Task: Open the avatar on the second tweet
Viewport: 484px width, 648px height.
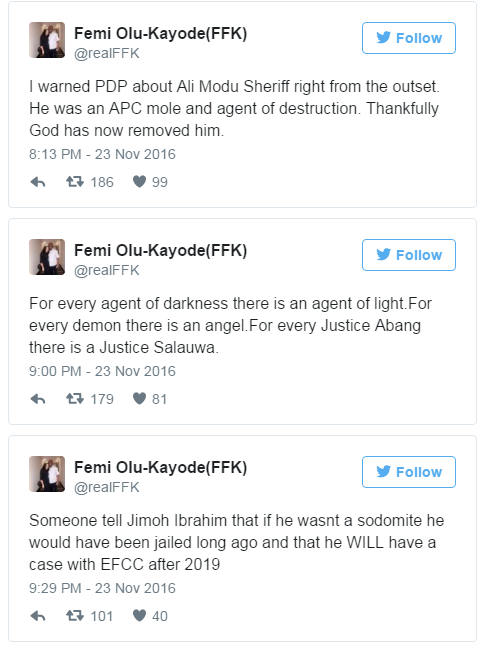Action: (x=47, y=257)
